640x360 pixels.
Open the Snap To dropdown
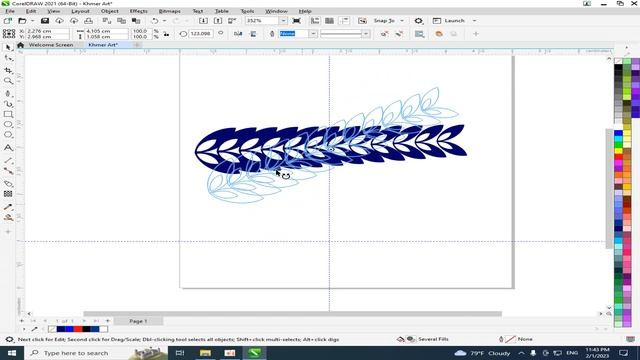tap(402, 21)
